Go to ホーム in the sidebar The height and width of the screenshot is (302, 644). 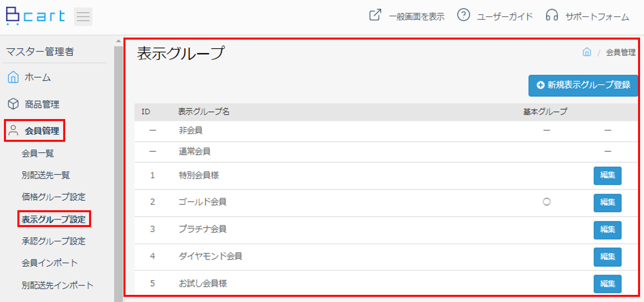[38, 77]
